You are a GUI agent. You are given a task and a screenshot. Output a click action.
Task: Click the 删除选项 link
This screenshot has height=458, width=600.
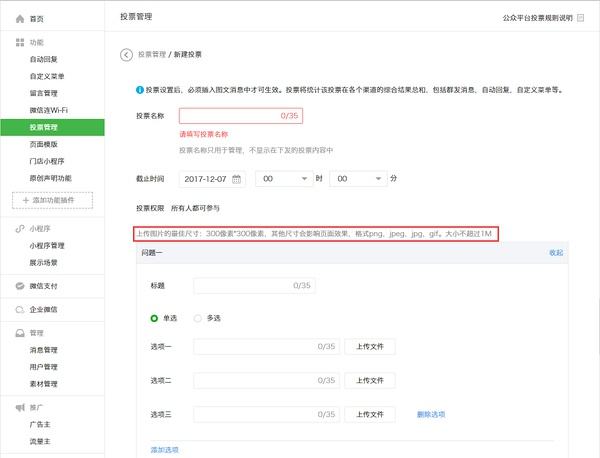coord(431,414)
